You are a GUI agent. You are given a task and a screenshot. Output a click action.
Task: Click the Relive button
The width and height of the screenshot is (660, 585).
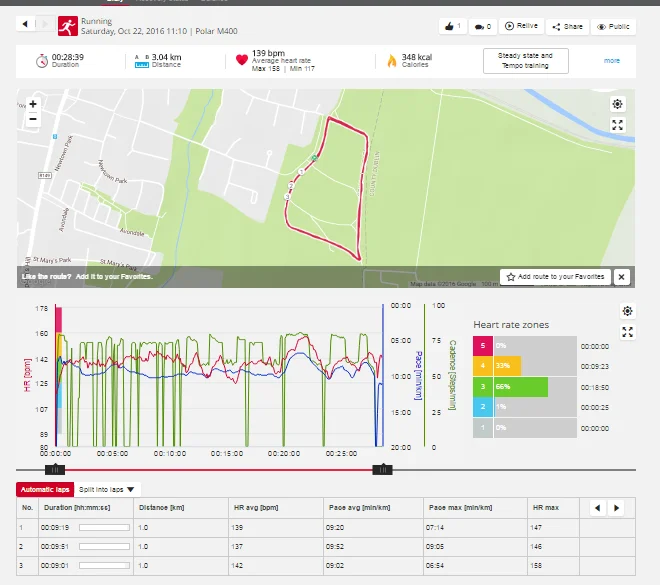coord(522,27)
